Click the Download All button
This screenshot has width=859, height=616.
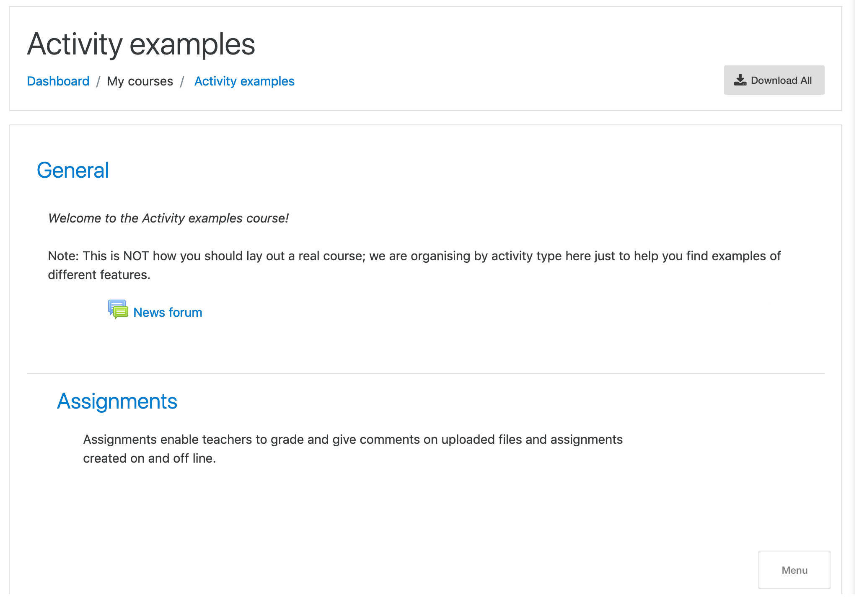pos(774,80)
